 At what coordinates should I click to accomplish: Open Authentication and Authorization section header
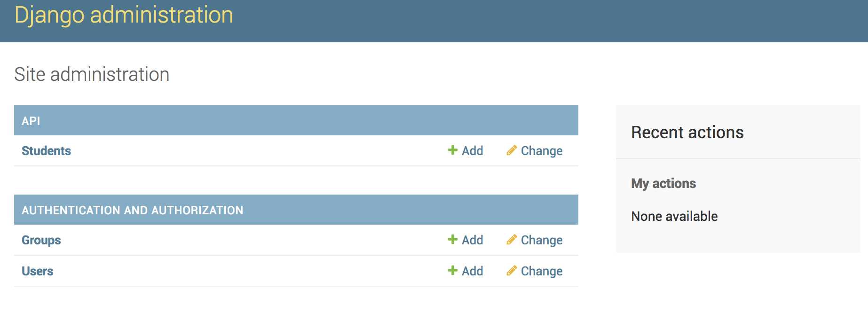point(133,210)
